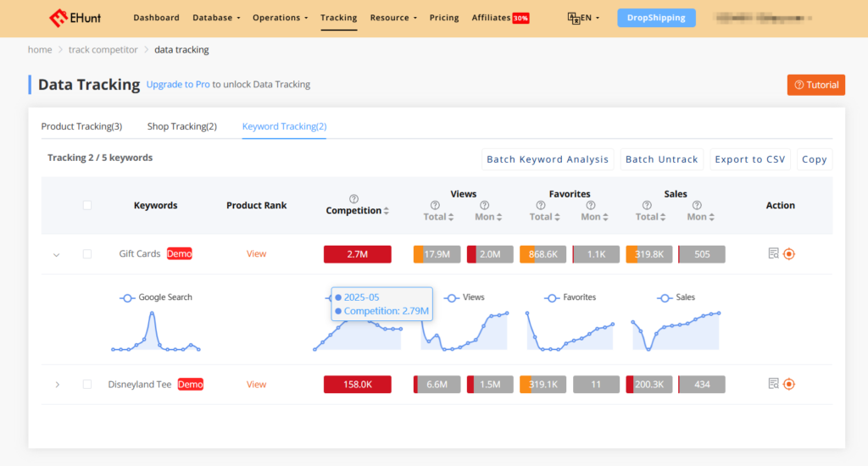
Task: Click the 17.9M views total bar
Action: (x=437, y=254)
